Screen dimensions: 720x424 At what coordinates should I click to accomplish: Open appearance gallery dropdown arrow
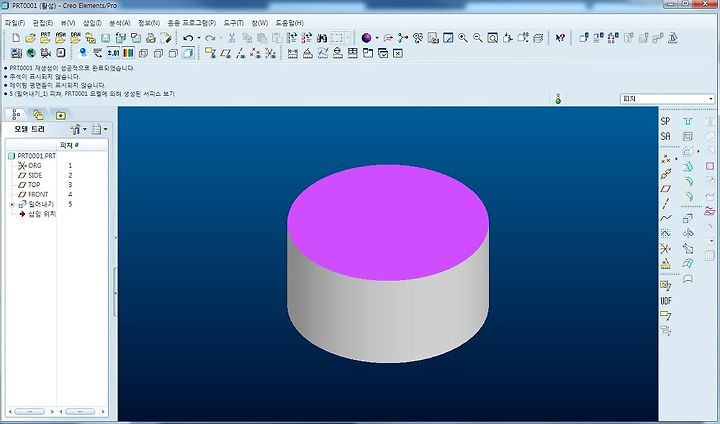tap(377, 38)
